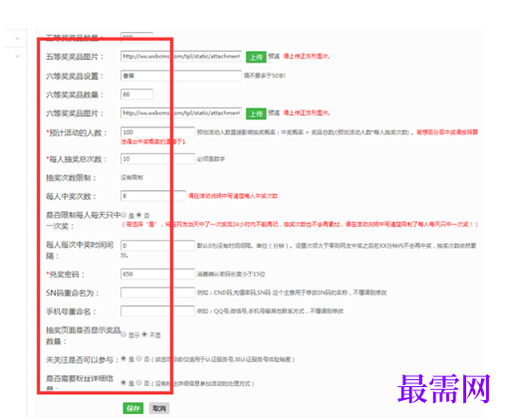Screen dimensions: 509x420
Task: Choose 显示 radio for 抽奖页面是否显示奖品数量
Action: pyautogui.click(x=124, y=334)
